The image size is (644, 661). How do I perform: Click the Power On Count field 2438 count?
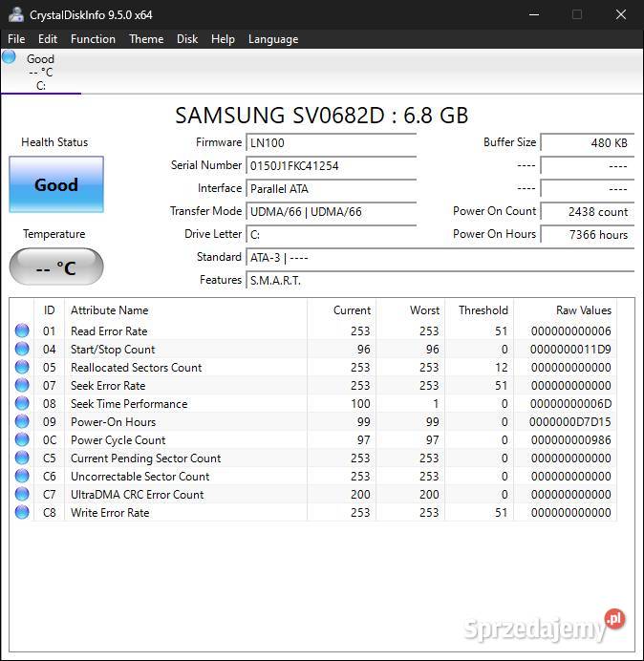pyautogui.click(x=587, y=212)
